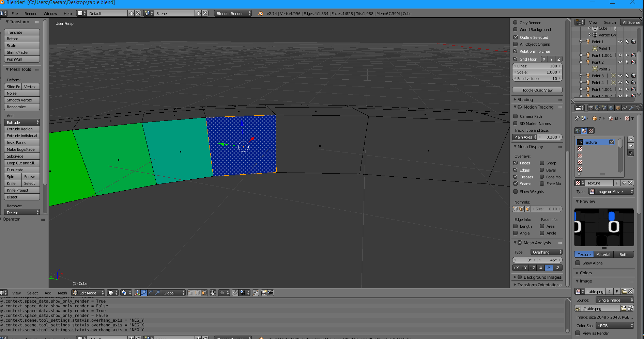Open the Extrude dropdown
This screenshot has height=339, width=644.
pyautogui.click(x=22, y=123)
